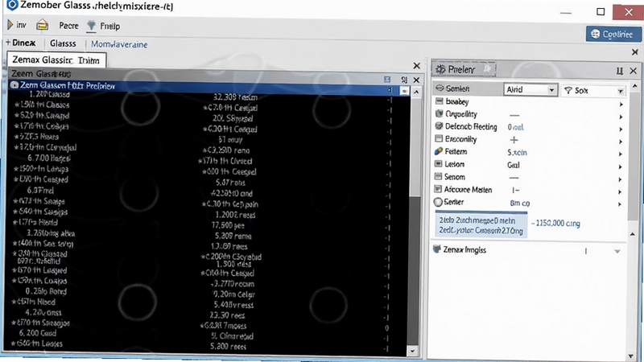The width and height of the screenshot is (644, 362).
Task: Expand the Feltem row arrow
Action: [x=621, y=154]
